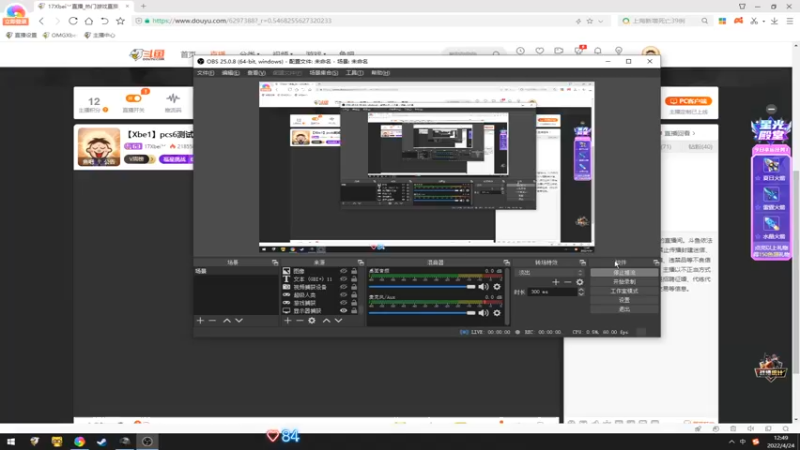This screenshot has height=450, width=800.
Task: Toggle lock on 显示器捕获 source
Action: click(x=354, y=310)
